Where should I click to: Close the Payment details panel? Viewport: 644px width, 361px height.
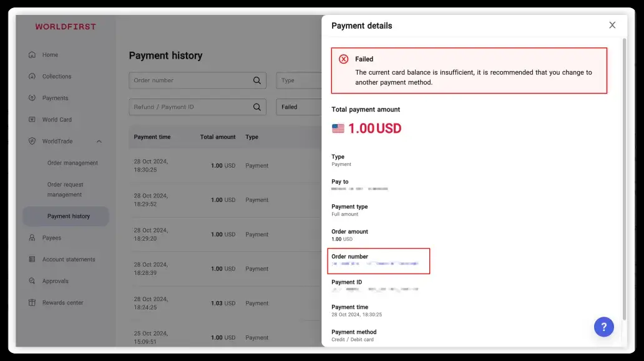coord(612,26)
